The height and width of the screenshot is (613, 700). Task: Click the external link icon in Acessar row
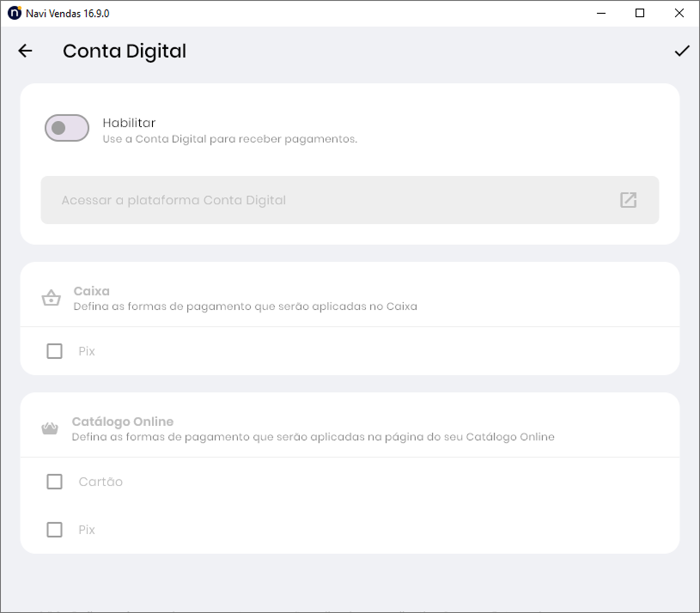[x=628, y=200]
